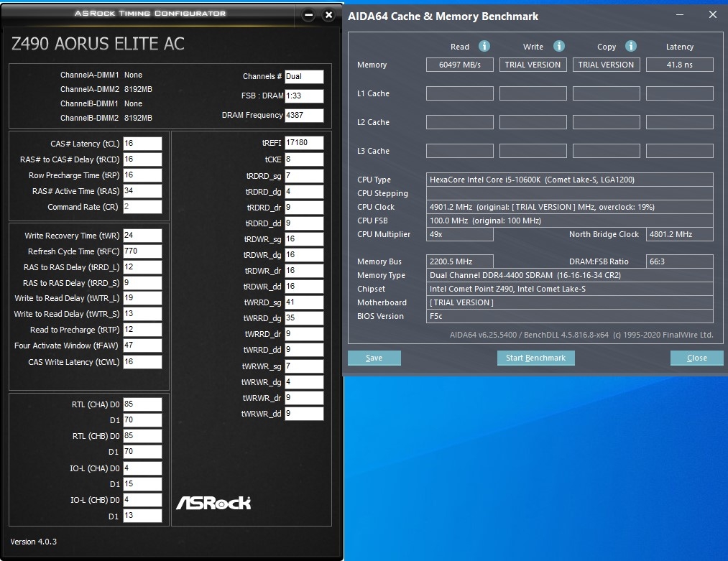Image resolution: width=728 pixels, height=561 pixels.
Task: Click the Write info icon in AIDA64
Action: [559, 46]
